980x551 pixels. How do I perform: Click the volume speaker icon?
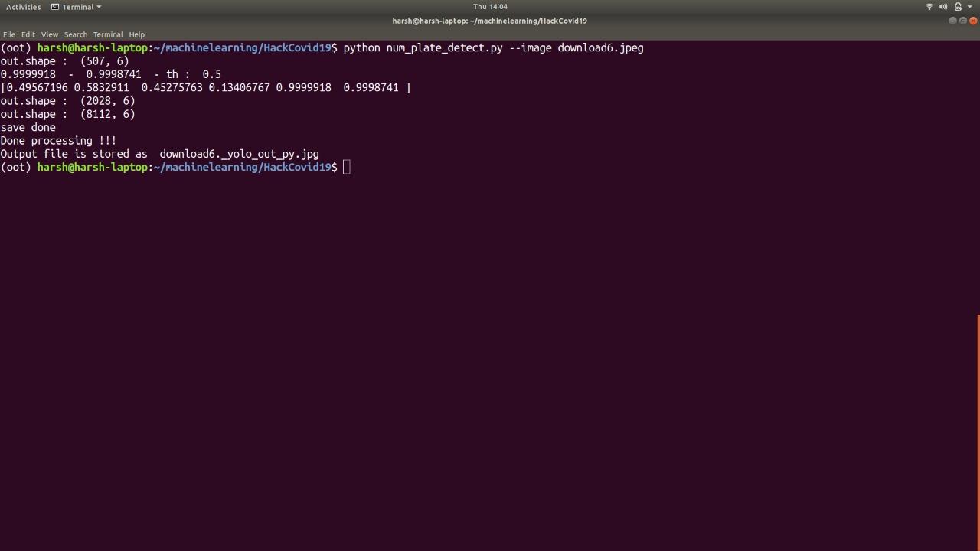click(x=943, y=7)
